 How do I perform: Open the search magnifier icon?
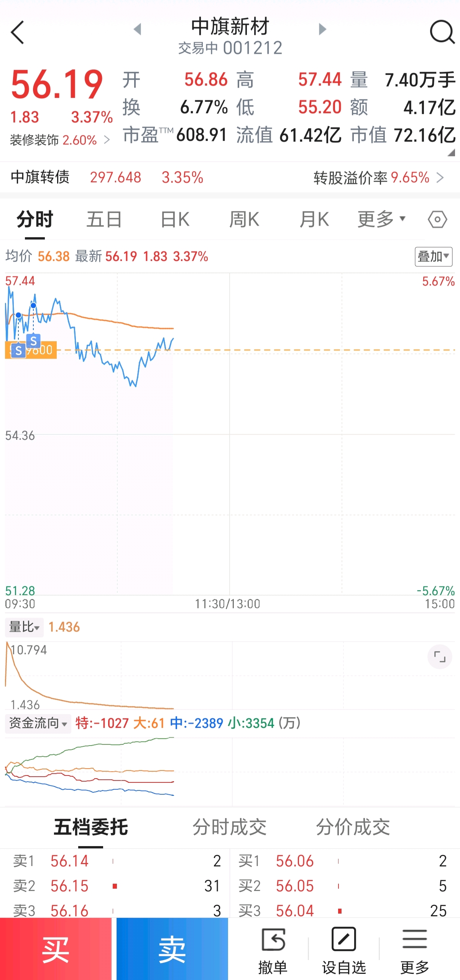442,32
